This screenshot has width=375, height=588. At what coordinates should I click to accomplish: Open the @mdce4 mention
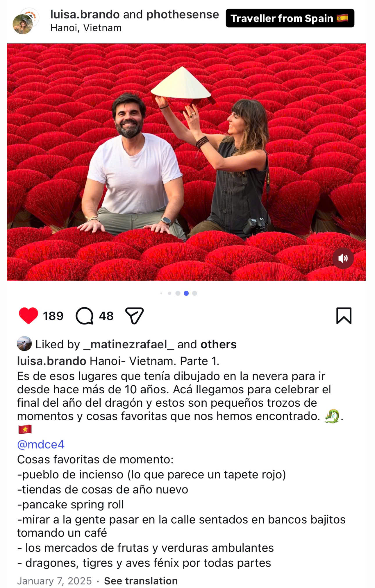[41, 444]
